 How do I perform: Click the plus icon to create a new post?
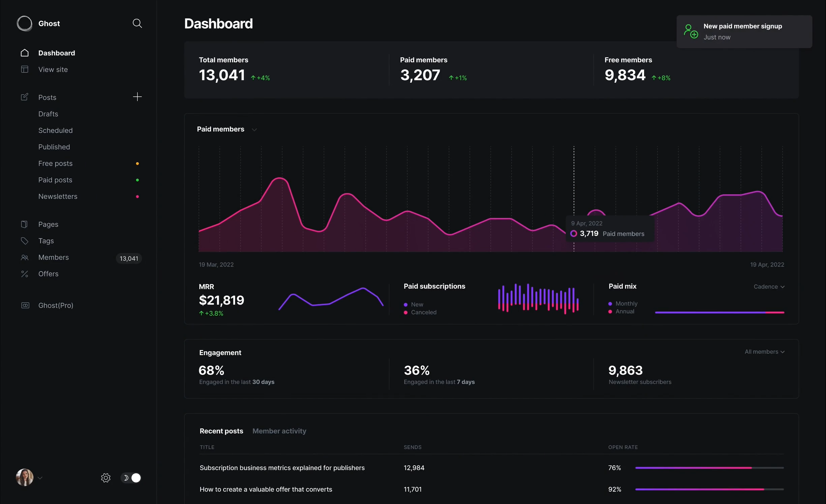pyautogui.click(x=137, y=97)
